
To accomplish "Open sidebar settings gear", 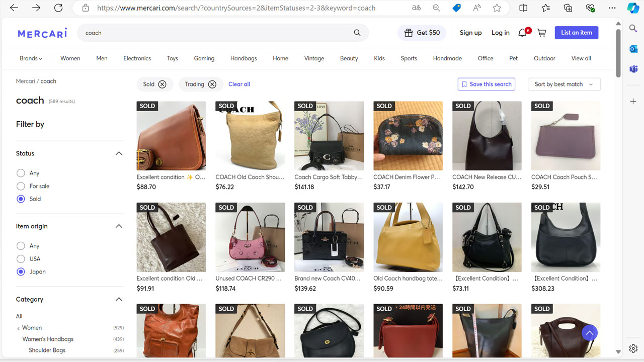I will coord(633,349).
